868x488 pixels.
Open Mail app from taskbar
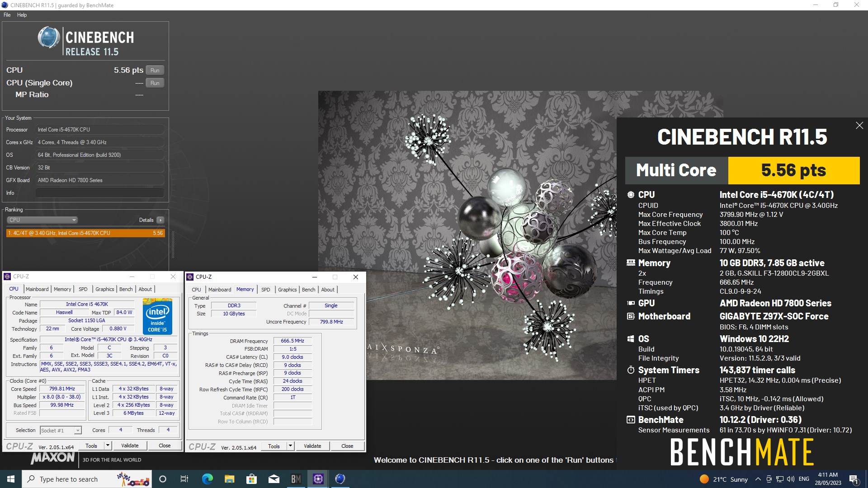tap(274, 479)
